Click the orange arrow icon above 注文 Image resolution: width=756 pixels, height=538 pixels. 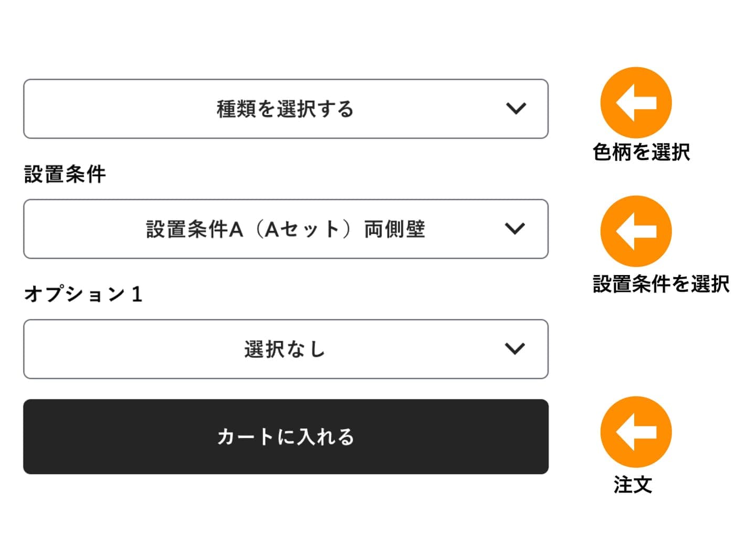[636, 431]
